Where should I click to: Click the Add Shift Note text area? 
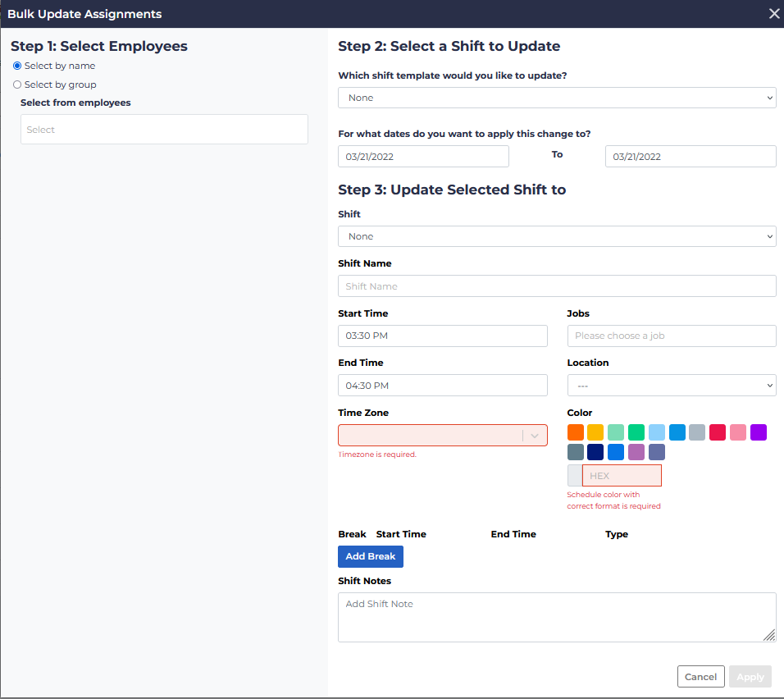click(557, 615)
